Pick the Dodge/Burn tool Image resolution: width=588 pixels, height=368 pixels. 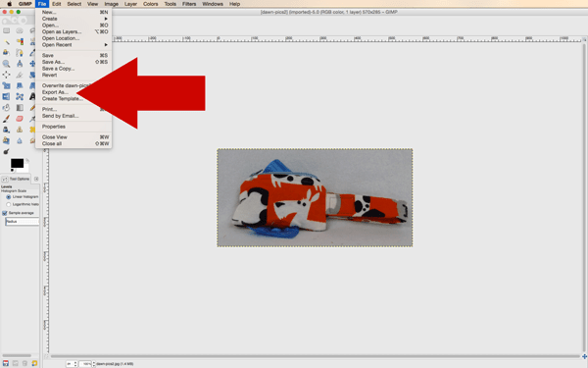pos(7,152)
